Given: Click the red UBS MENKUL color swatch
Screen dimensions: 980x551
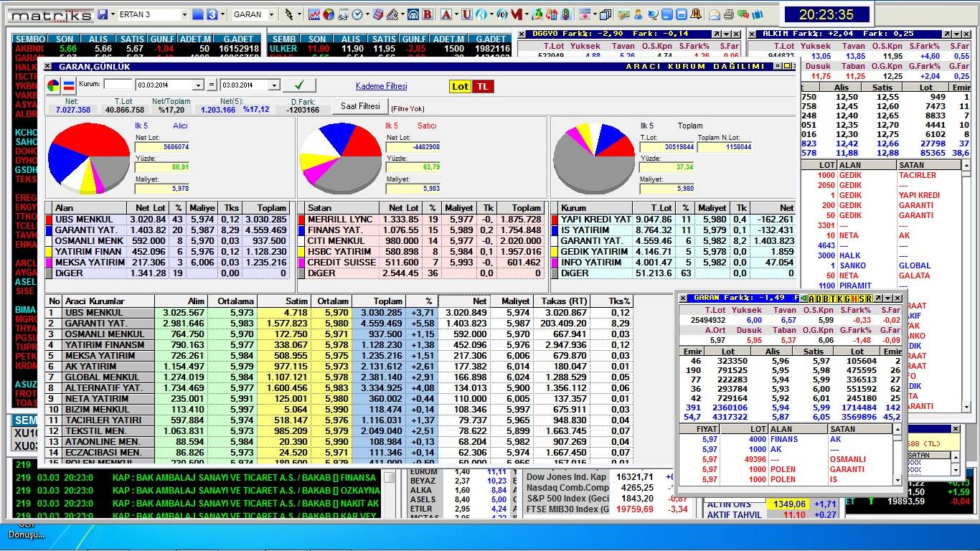Looking at the screenshot, I should click(50, 220).
